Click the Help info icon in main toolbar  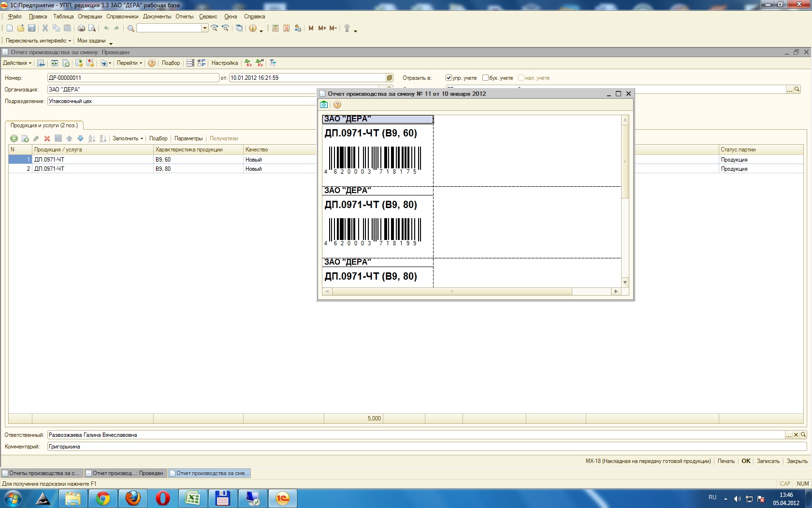click(x=252, y=29)
